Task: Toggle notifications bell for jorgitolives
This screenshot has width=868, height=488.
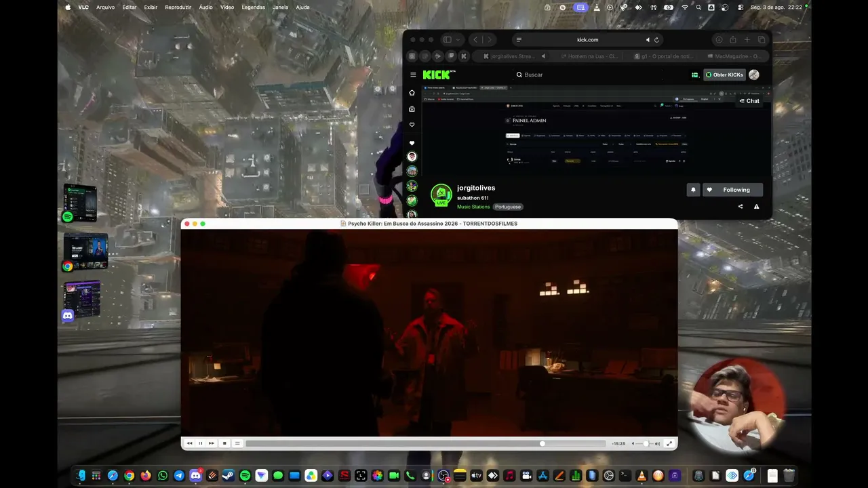Action: point(693,190)
